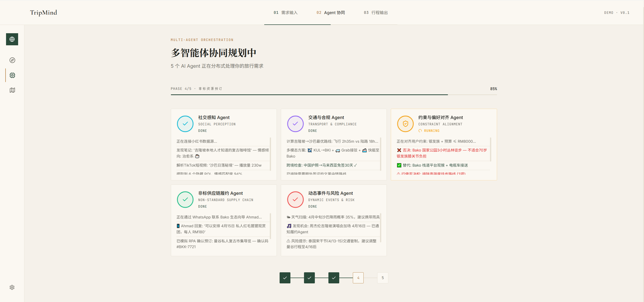Open the compass explore sidebar icon
The image size is (644, 302).
click(x=12, y=60)
